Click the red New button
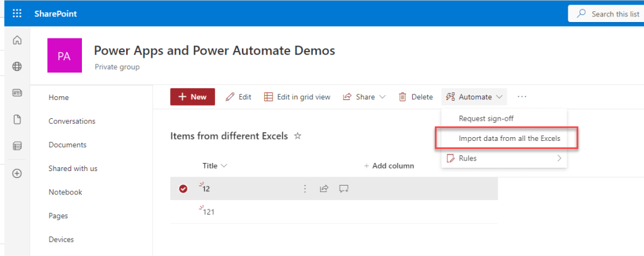 tap(192, 97)
